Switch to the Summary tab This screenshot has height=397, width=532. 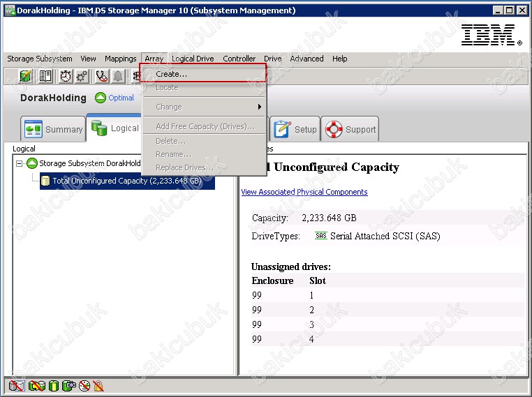coord(53,129)
